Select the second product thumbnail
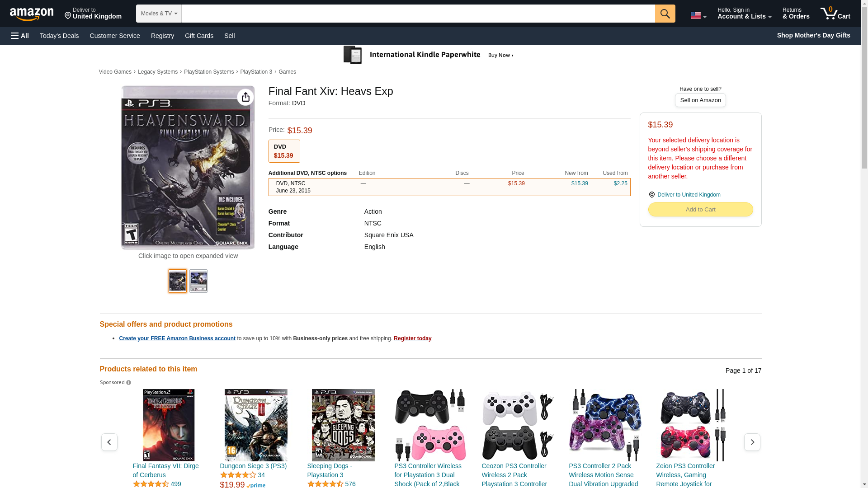This screenshot has width=868, height=488. [198, 281]
